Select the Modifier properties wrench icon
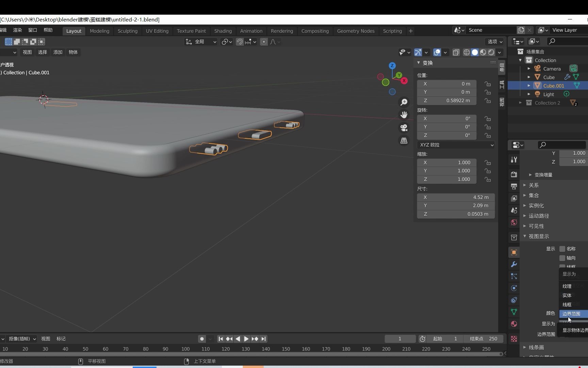This screenshot has height=368, width=588. (513, 264)
